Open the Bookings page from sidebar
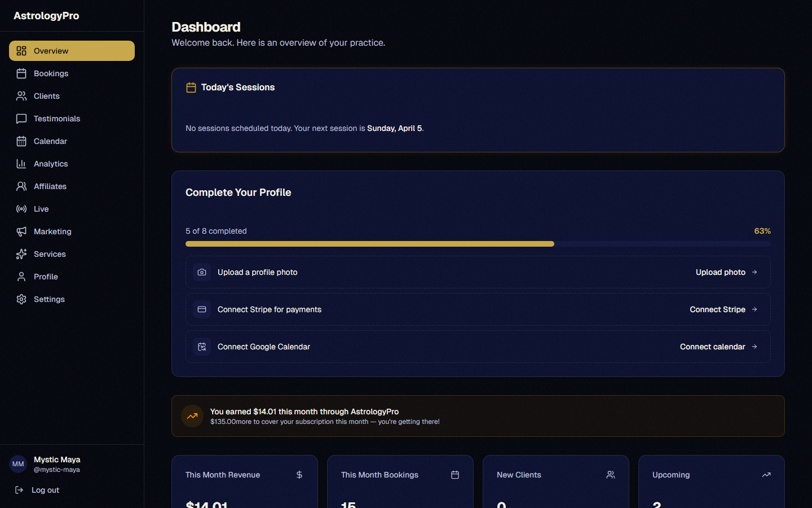This screenshot has height=508, width=812. [51, 73]
